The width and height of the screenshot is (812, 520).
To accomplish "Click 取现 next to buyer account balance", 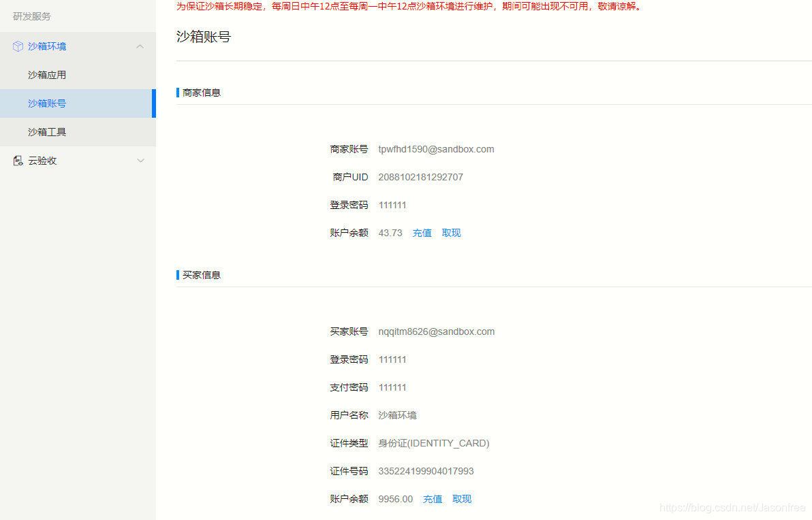I will [x=462, y=499].
